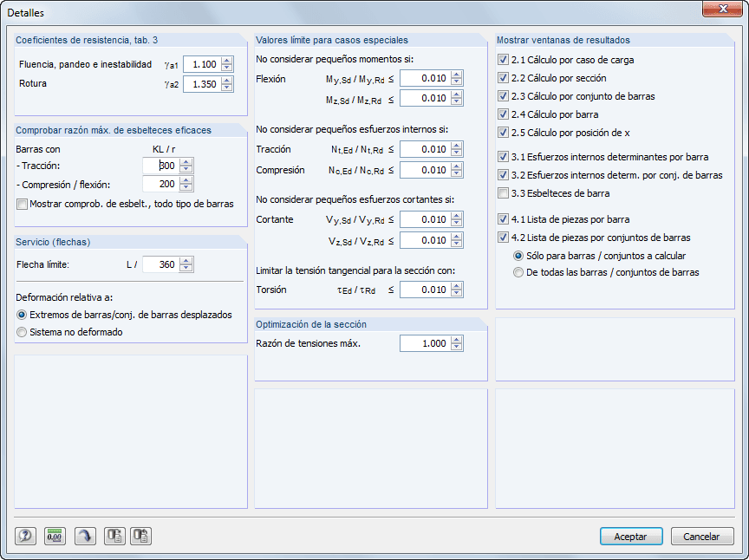Decrease Razón de tensiones máx. with down arrow
Image resolution: width=749 pixels, height=560 pixels.
coord(457,346)
